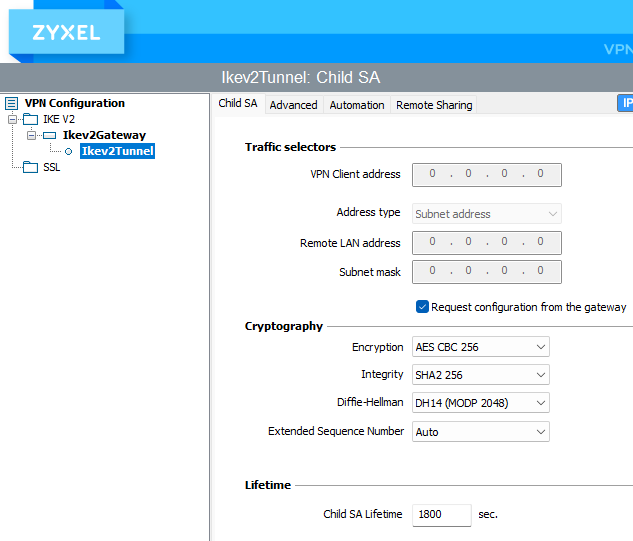Click the Zyxel logo
The width and height of the screenshot is (633, 541).
(x=66, y=32)
